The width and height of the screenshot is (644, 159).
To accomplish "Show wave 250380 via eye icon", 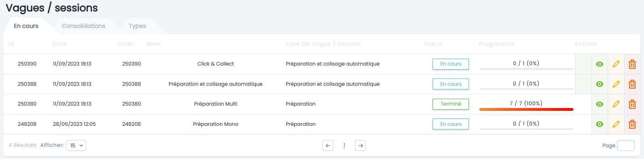I will coord(600,104).
